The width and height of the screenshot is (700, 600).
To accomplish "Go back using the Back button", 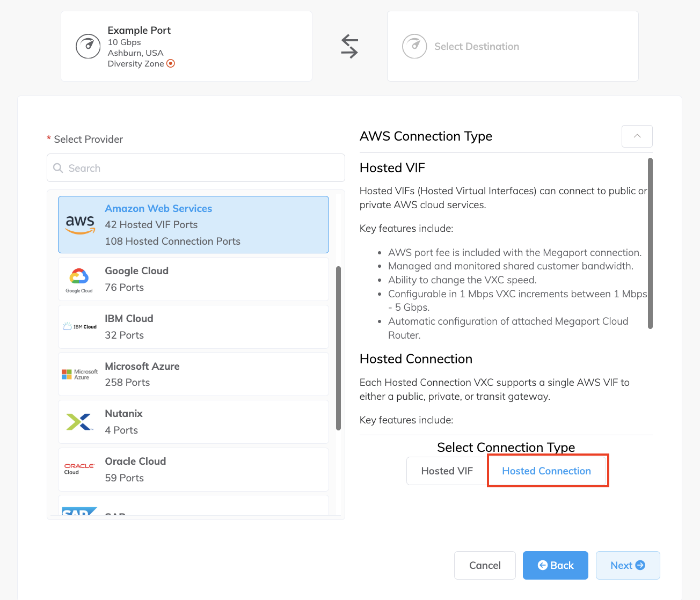I will click(x=555, y=565).
